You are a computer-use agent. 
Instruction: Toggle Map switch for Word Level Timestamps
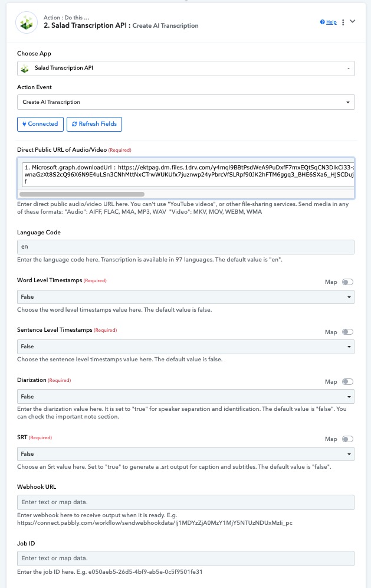348,282
